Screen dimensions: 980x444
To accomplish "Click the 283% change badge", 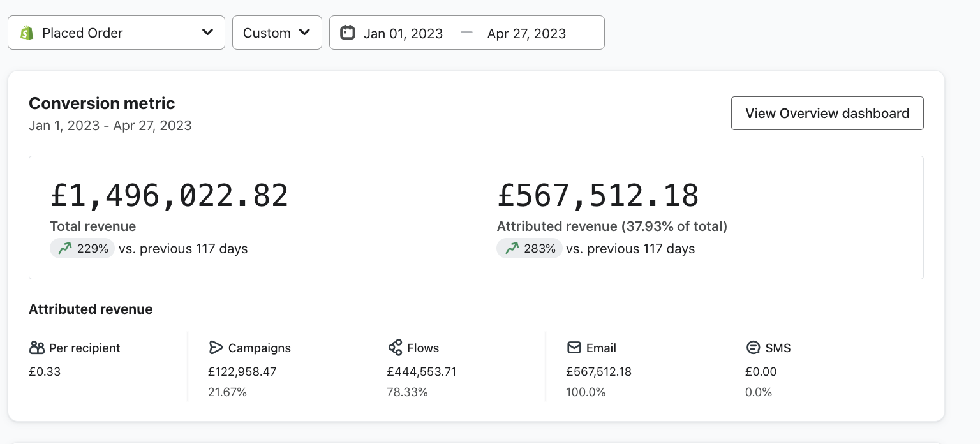I will tap(530, 249).
